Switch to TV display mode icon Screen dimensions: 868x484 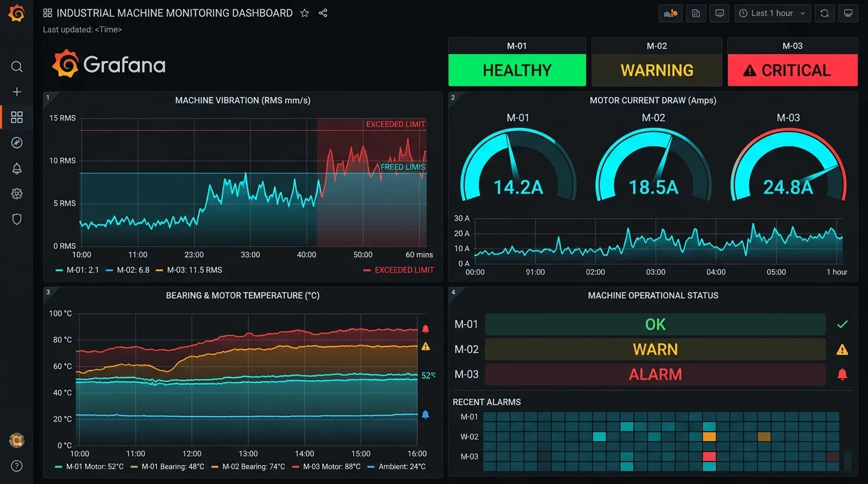(x=848, y=13)
